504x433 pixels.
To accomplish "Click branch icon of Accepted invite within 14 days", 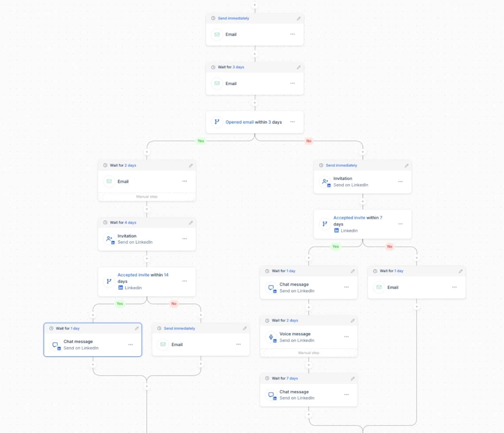I will (x=109, y=281).
